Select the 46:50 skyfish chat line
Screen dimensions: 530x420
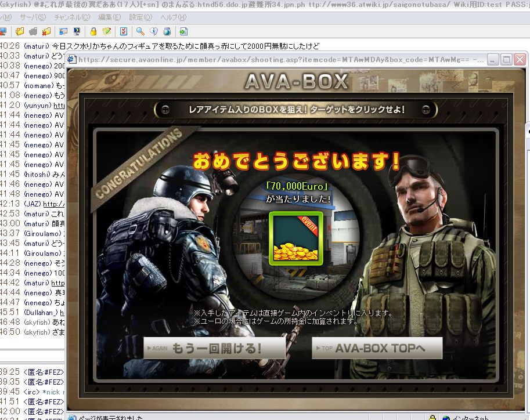(32, 332)
